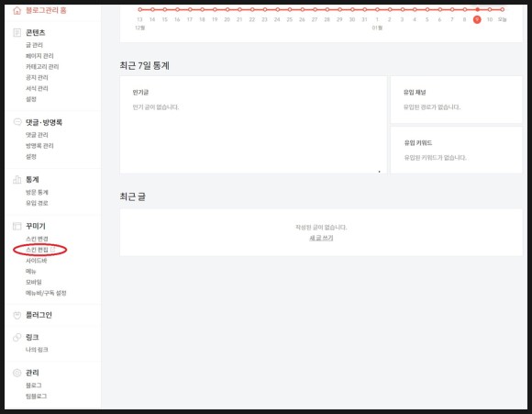This screenshot has width=532, height=414.
Task: Open the 콘텐츠 section heading
Action: click(x=36, y=33)
